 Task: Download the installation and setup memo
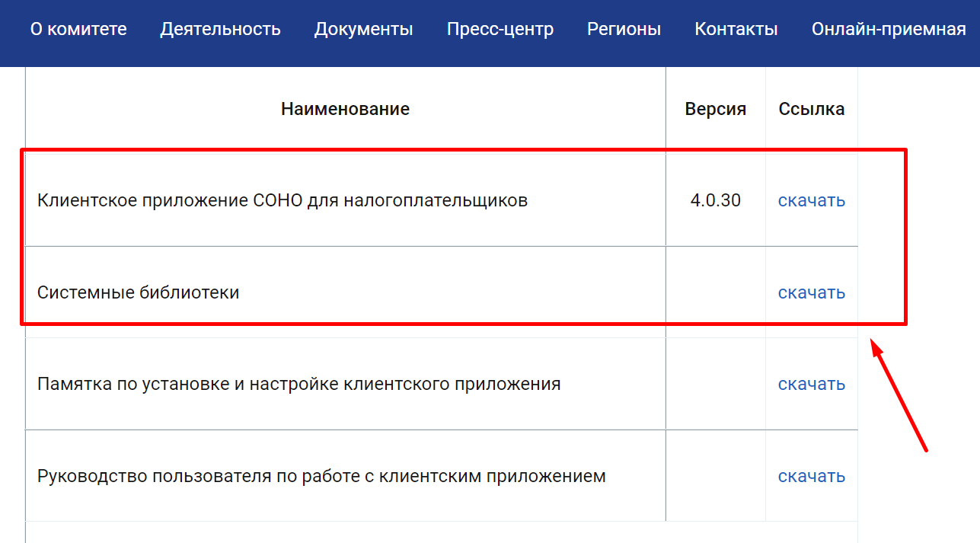pyautogui.click(x=811, y=384)
